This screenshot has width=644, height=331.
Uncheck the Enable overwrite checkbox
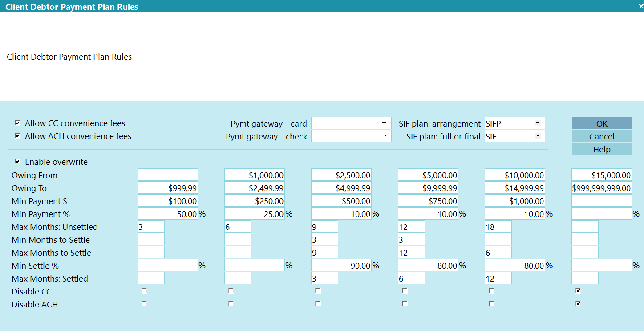[17, 162]
